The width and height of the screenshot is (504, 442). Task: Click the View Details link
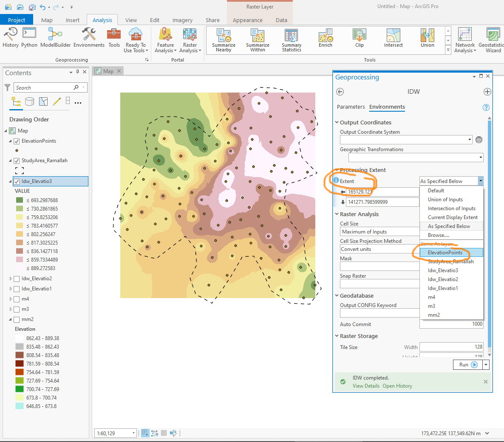[x=366, y=386]
